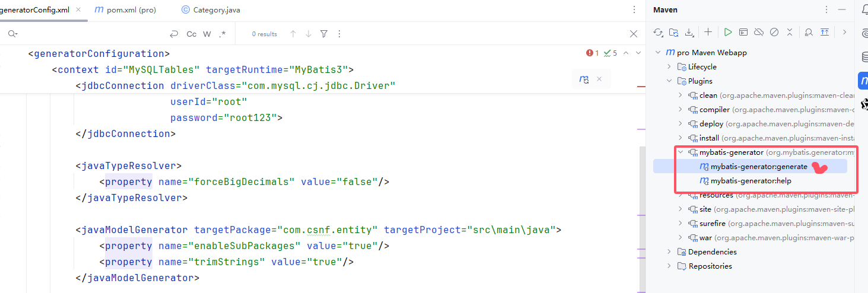Expand the compiler plugin node
This screenshot has height=293, width=868.
pos(681,110)
